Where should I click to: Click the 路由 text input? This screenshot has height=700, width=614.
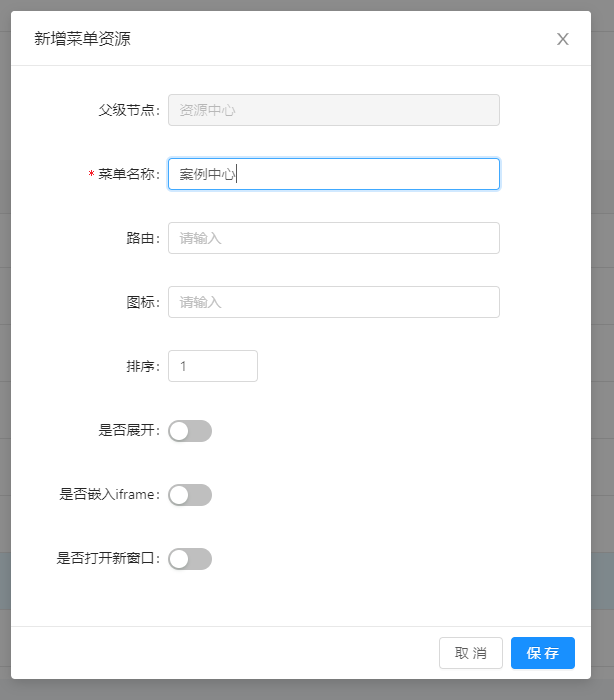point(334,238)
